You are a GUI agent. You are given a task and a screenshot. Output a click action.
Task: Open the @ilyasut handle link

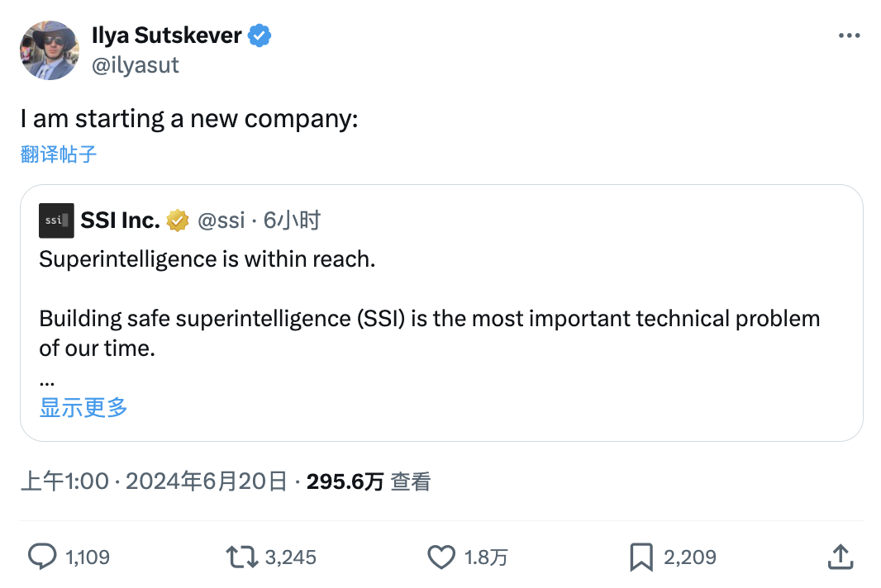136,65
